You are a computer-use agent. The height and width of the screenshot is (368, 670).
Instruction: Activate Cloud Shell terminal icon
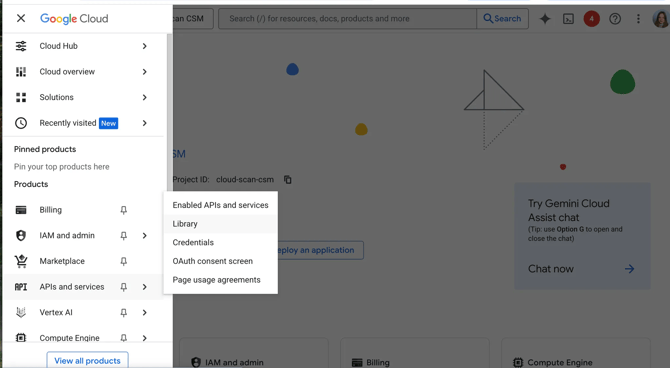tap(568, 19)
